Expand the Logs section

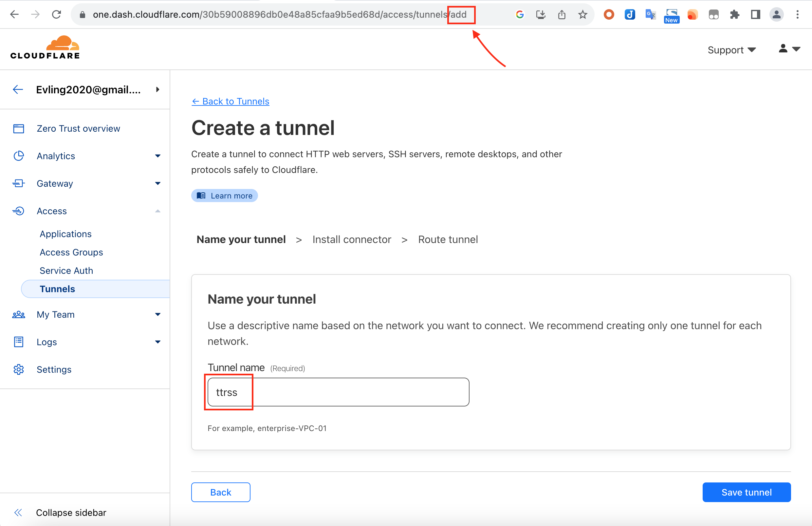click(x=157, y=342)
